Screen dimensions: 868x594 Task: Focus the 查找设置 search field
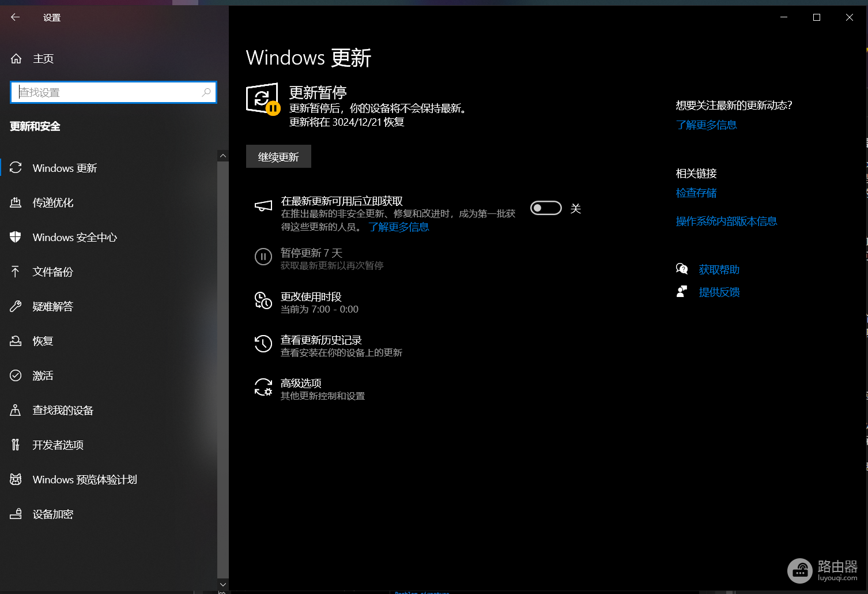[114, 92]
